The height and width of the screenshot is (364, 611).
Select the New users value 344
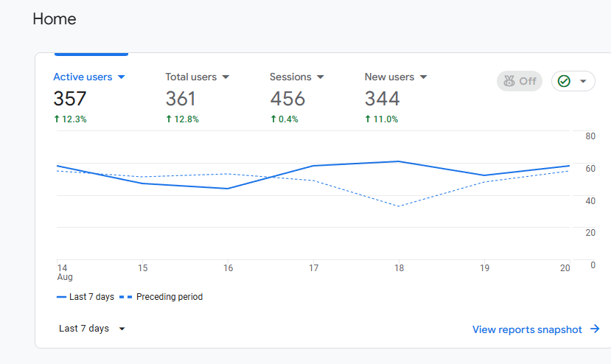tap(383, 99)
